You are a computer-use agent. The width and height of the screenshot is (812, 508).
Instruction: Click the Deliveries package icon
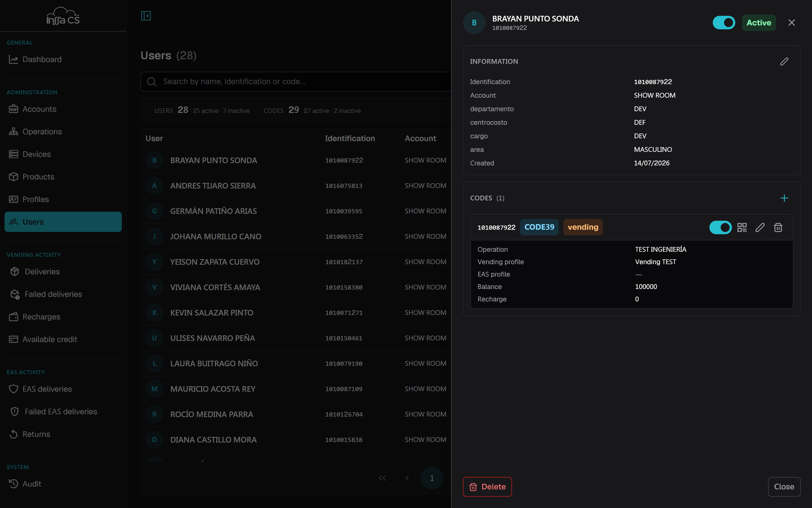(15, 271)
